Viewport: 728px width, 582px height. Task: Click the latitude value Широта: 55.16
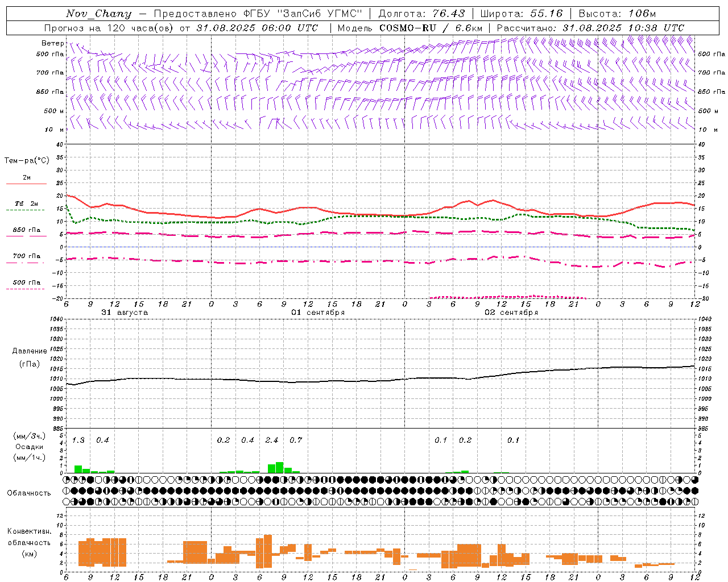click(x=522, y=14)
